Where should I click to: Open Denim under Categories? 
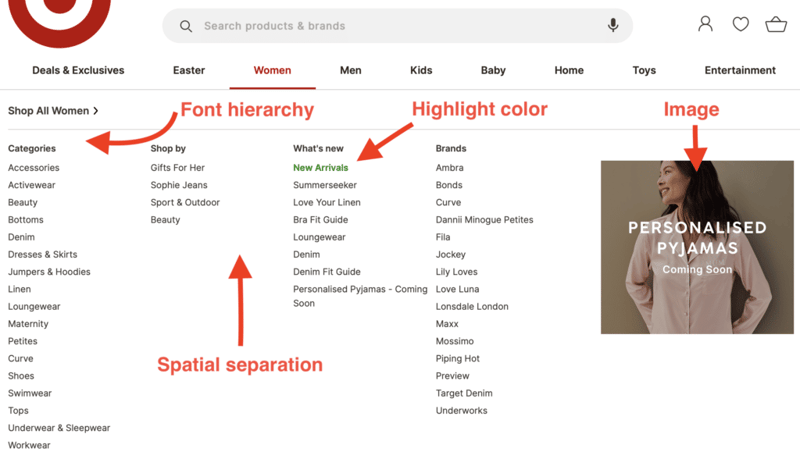[21, 237]
